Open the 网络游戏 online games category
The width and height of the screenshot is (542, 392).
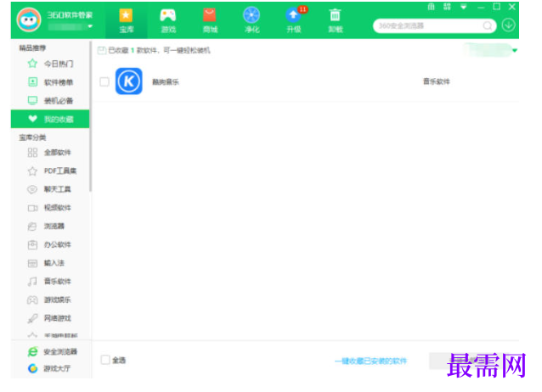coord(50,318)
